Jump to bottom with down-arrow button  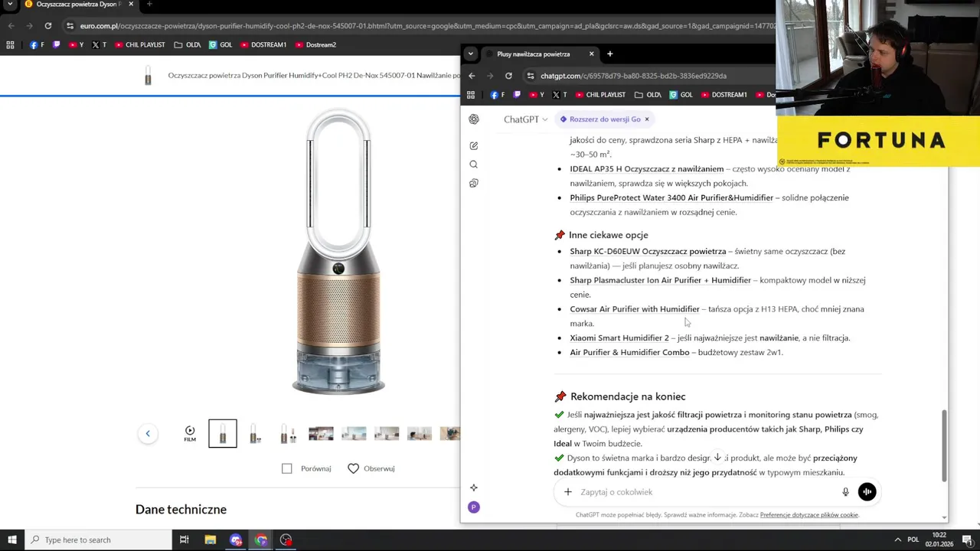tap(717, 457)
